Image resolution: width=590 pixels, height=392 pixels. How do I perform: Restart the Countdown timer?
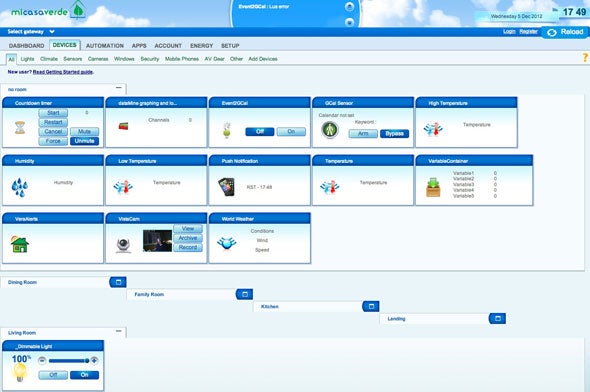pyautogui.click(x=53, y=122)
